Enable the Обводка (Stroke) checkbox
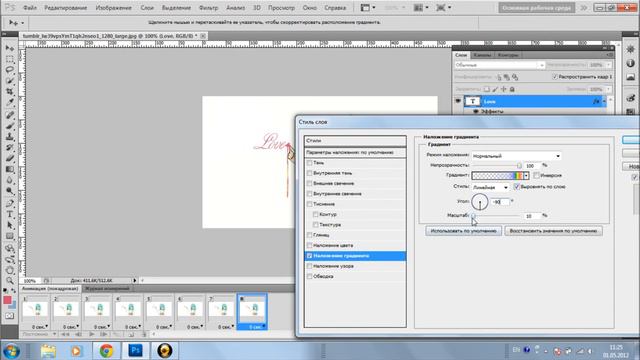Screen dimensions: 640x360 pyautogui.click(x=309, y=276)
